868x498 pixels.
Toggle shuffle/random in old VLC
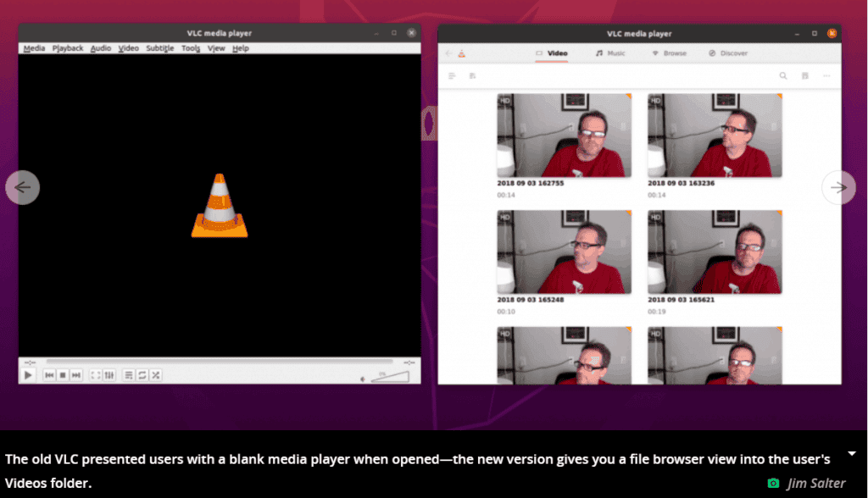click(156, 375)
